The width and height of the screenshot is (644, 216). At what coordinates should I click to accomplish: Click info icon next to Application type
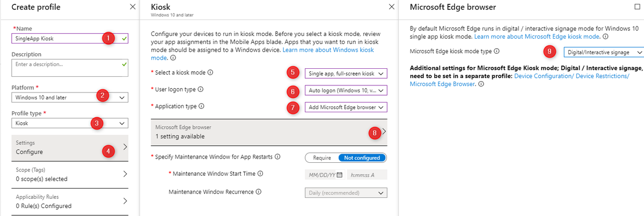(201, 106)
